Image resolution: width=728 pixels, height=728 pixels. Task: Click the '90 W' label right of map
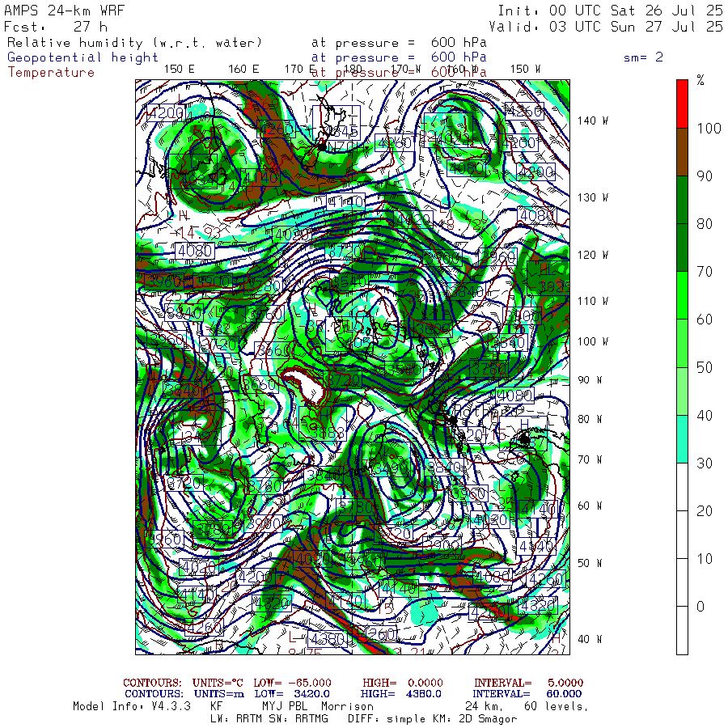click(x=590, y=380)
